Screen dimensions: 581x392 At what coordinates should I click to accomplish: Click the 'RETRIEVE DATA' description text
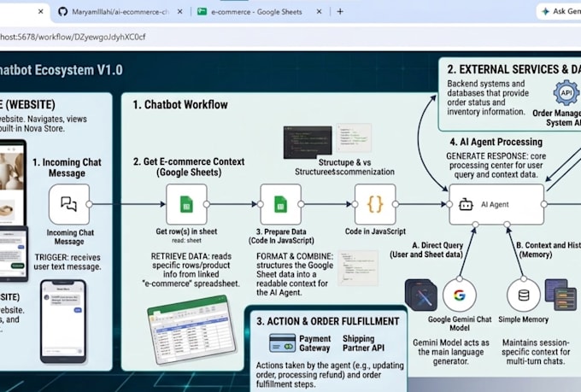[191, 270]
